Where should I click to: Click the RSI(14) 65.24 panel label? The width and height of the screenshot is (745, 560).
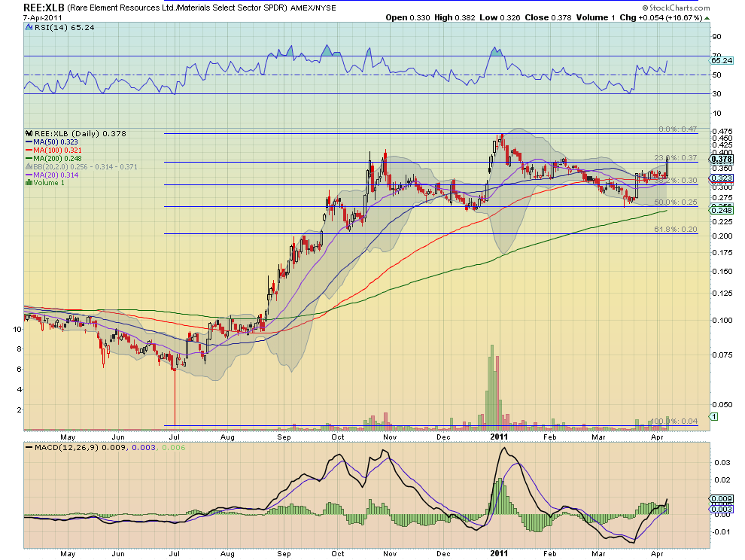[x=64, y=28]
